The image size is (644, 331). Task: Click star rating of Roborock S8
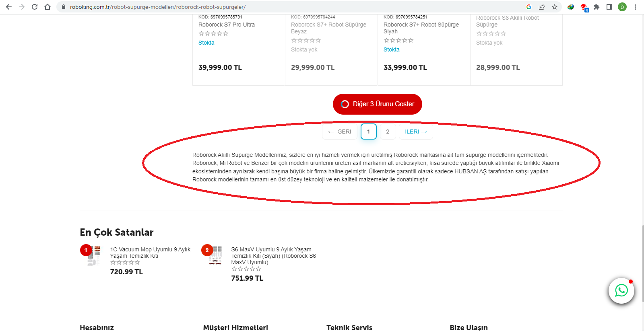pyautogui.click(x=491, y=34)
